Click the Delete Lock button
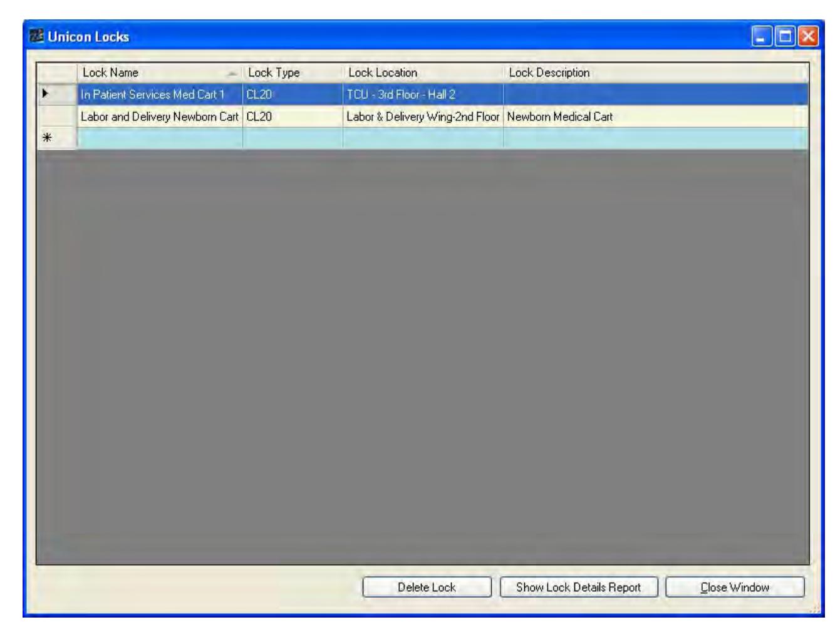Viewport: 840px width, 637px height. point(427,588)
